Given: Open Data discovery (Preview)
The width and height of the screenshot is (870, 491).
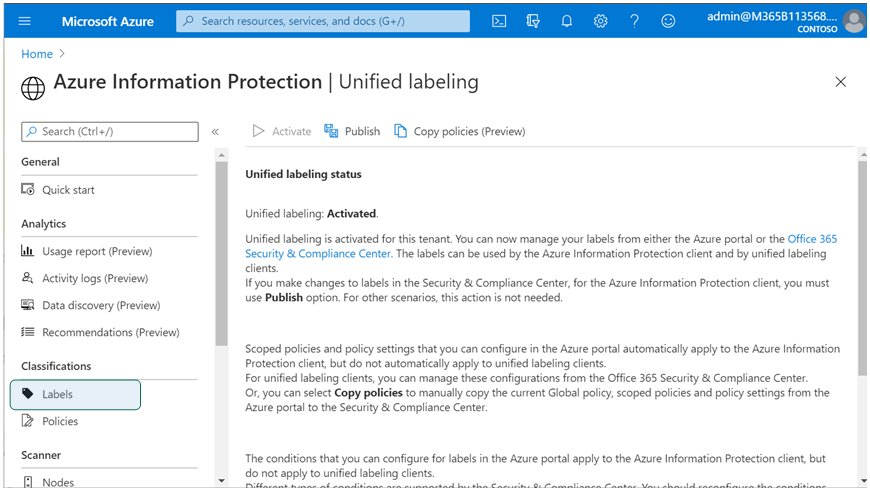Looking at the screenshot, I should (101, 305).
